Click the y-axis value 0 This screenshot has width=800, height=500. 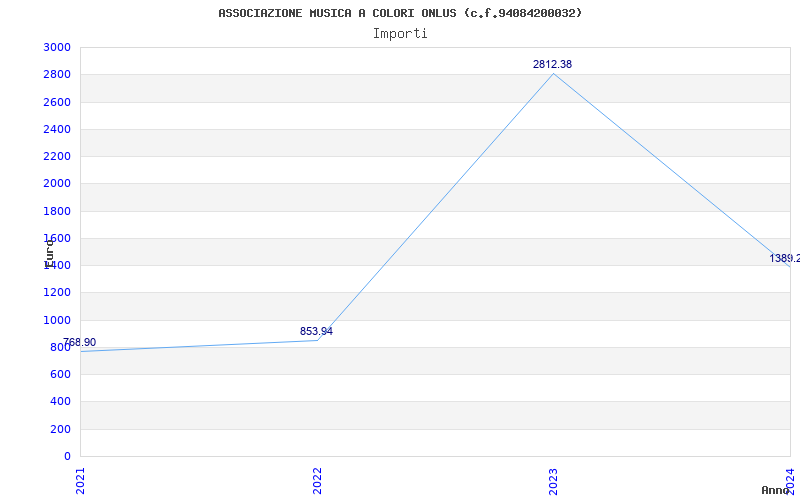pos(67,456)
